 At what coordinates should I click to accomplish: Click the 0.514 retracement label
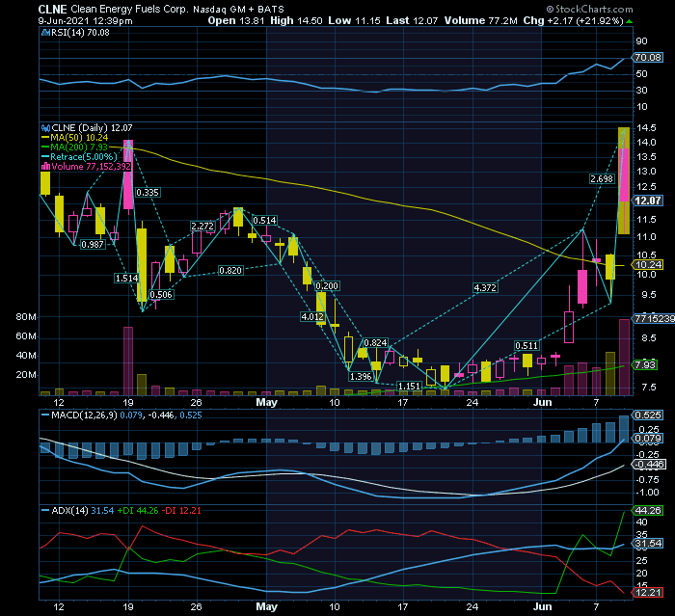click(x=264, y=221)
